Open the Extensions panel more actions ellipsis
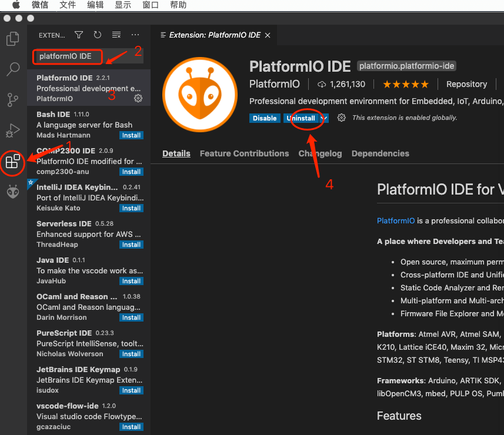504x435 pixels. pyautogui.click(x=136, y=35)
